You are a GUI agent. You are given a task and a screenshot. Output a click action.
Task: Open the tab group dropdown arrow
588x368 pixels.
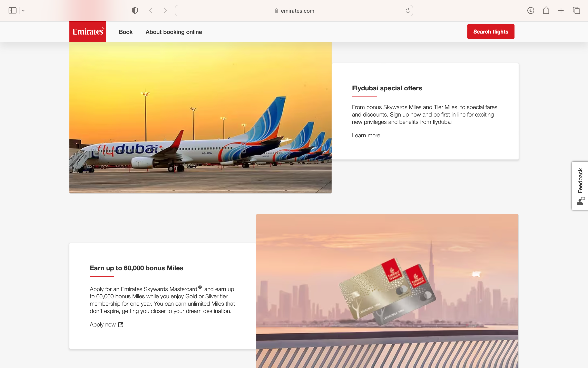coord(23,10)
